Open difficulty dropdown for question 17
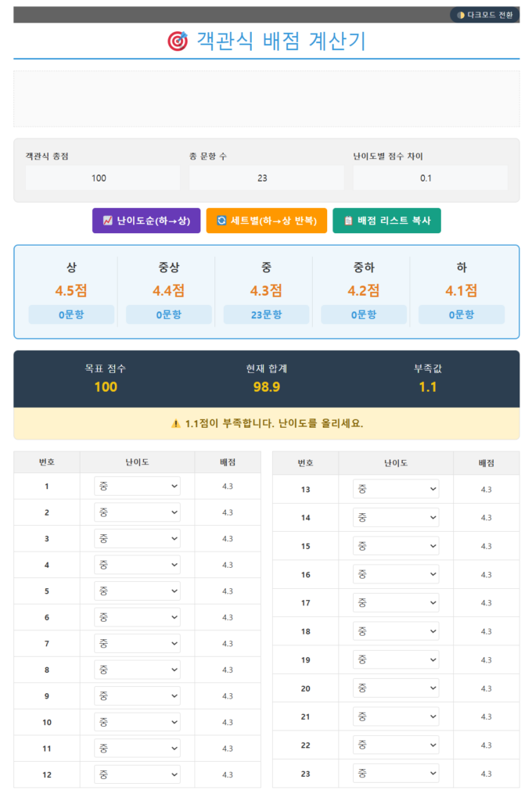Screen dimensions: 532x801 tap(396, 603)
